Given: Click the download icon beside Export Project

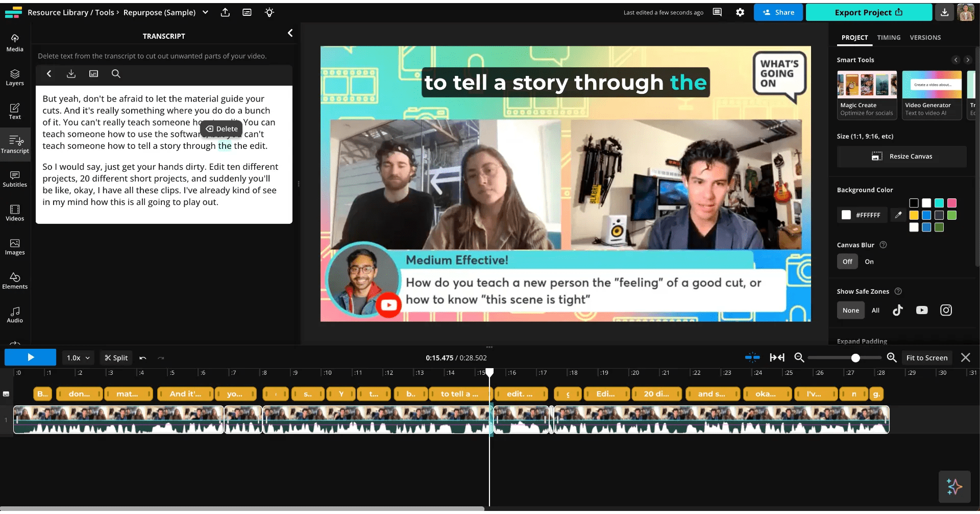Looking at the screenshot, I should [x=945, y=12].
